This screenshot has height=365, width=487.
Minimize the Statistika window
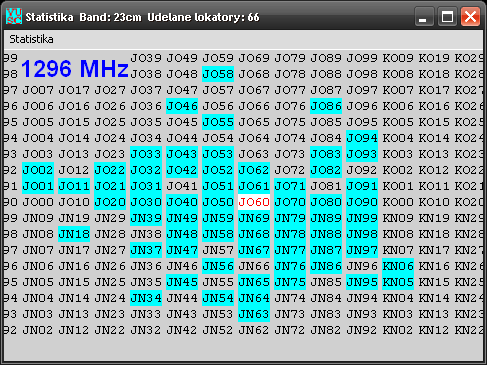tap(424, 16)
